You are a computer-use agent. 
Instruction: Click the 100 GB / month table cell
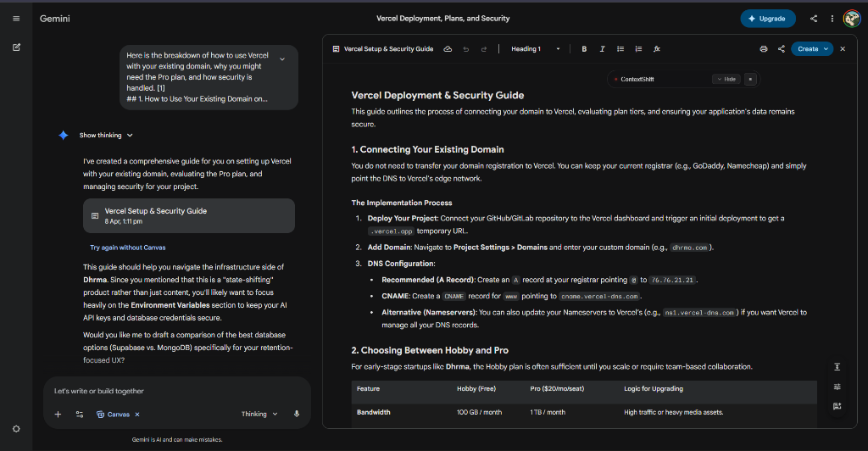coord(480,412)
